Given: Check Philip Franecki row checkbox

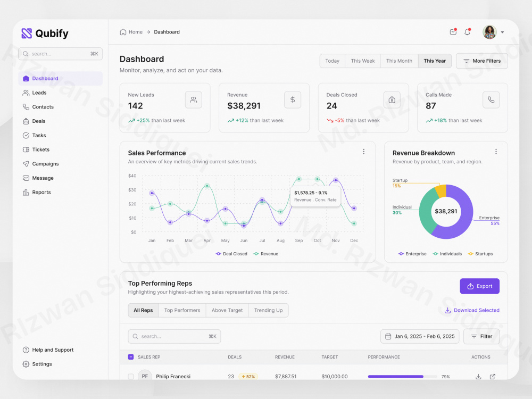Looking at the screenshot, I should pos(131,377).
